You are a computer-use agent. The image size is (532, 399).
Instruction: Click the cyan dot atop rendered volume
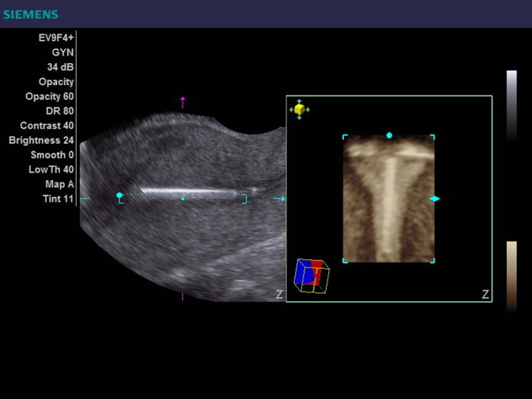(x=389, y=135)
